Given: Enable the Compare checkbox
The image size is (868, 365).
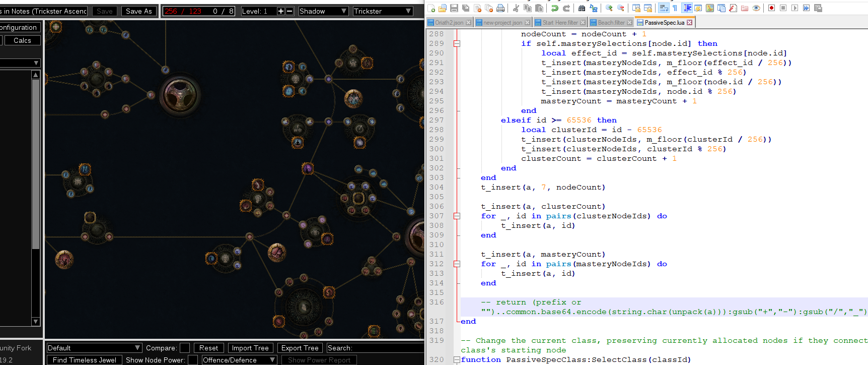Looking at the screenshot, I should 185,348.
